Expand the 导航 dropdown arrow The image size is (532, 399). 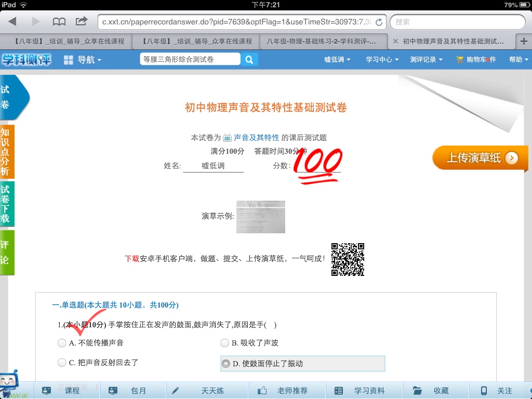tap(99, 60)
